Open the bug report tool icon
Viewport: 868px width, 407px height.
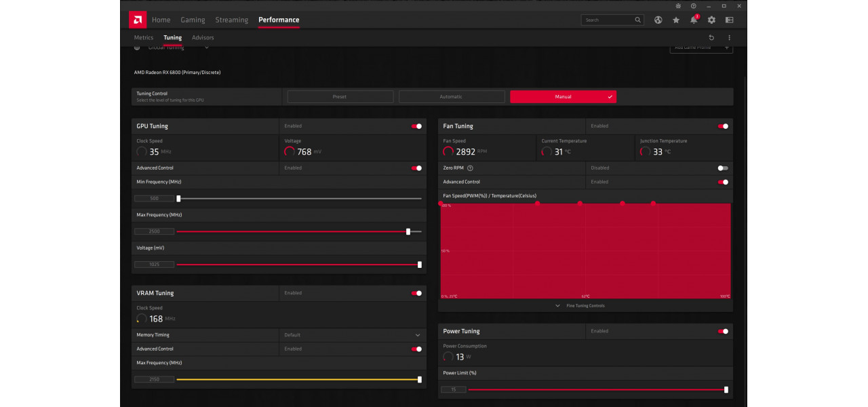pos(678,5)
